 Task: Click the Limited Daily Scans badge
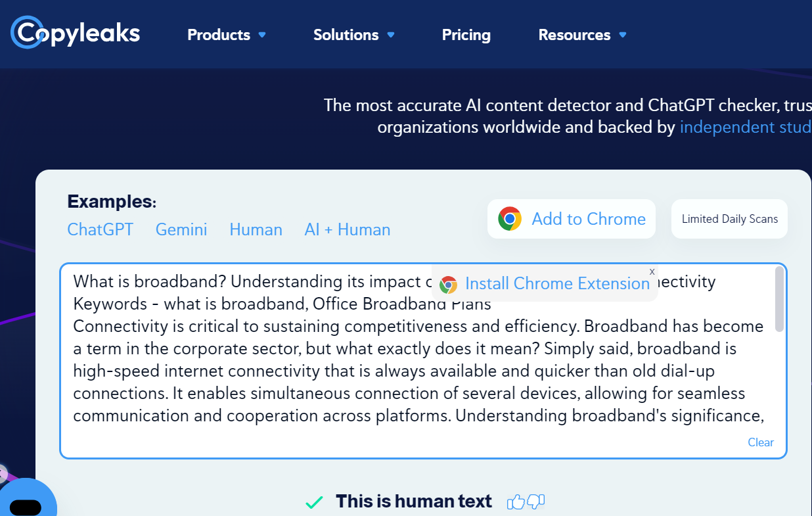coord(729,219)
